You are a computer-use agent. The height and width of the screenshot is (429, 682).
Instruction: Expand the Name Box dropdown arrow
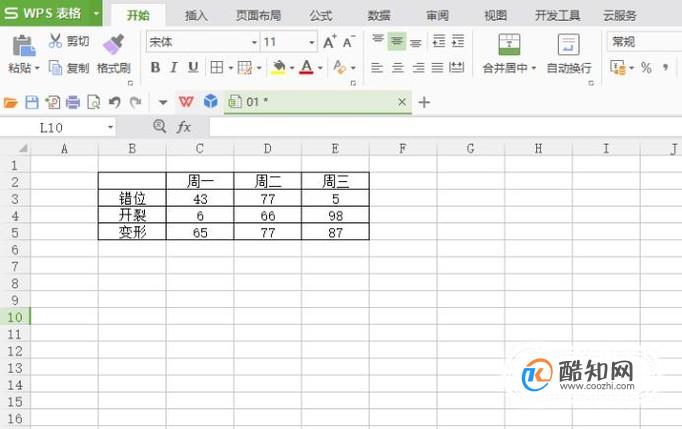click(x=110, y=127)
